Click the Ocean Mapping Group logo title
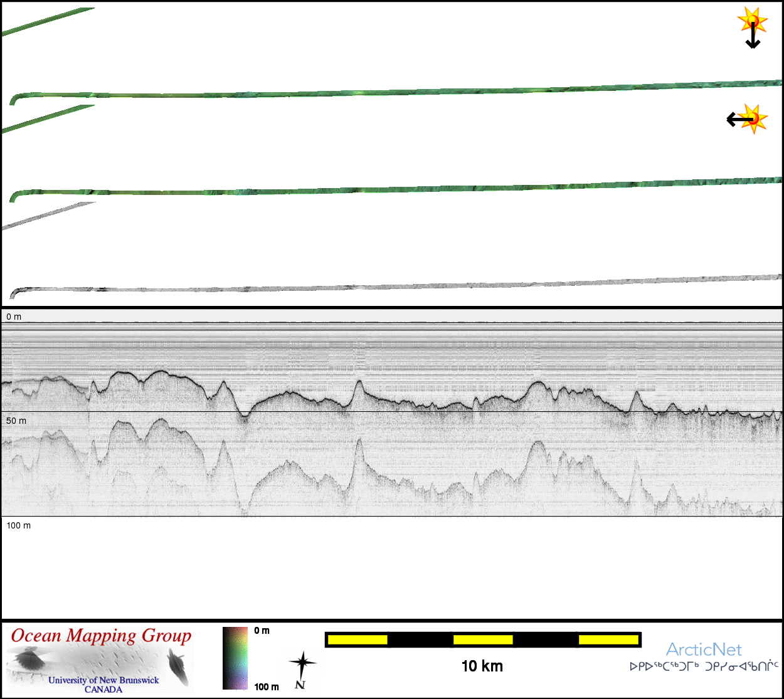The height and width of the screenshot is (699, 784). pos(101,636)
